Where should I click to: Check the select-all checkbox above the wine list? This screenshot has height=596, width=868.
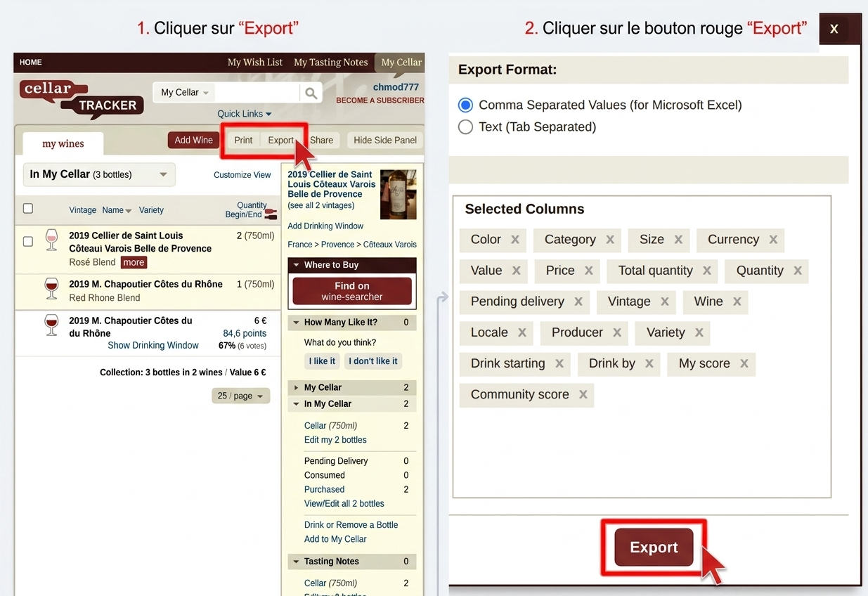(x=28, y=209)
